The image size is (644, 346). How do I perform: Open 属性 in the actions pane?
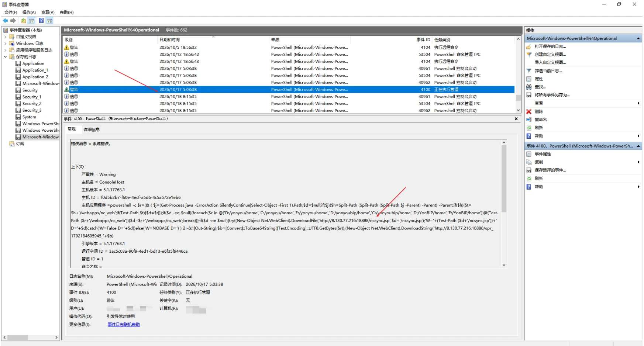[x=539, y=79]
